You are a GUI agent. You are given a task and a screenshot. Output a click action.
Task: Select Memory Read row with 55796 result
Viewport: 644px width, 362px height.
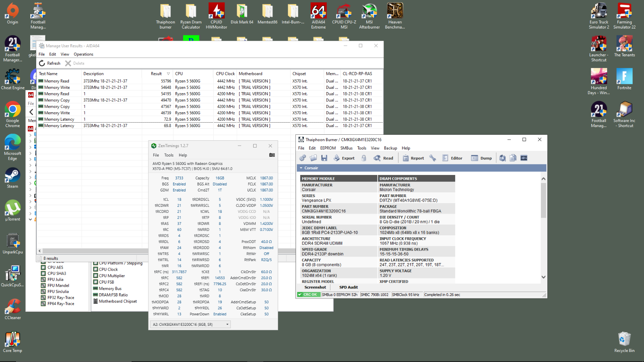pos(209,81)
